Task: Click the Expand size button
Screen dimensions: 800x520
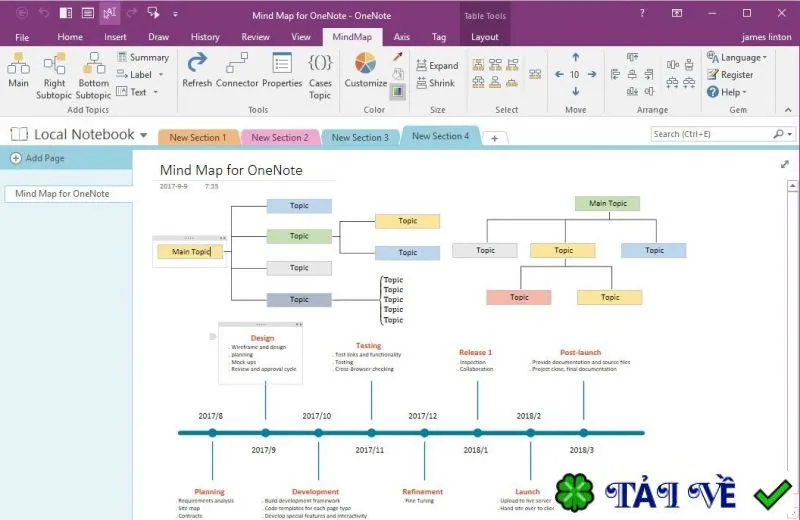Action: click(x=437, y=65)
